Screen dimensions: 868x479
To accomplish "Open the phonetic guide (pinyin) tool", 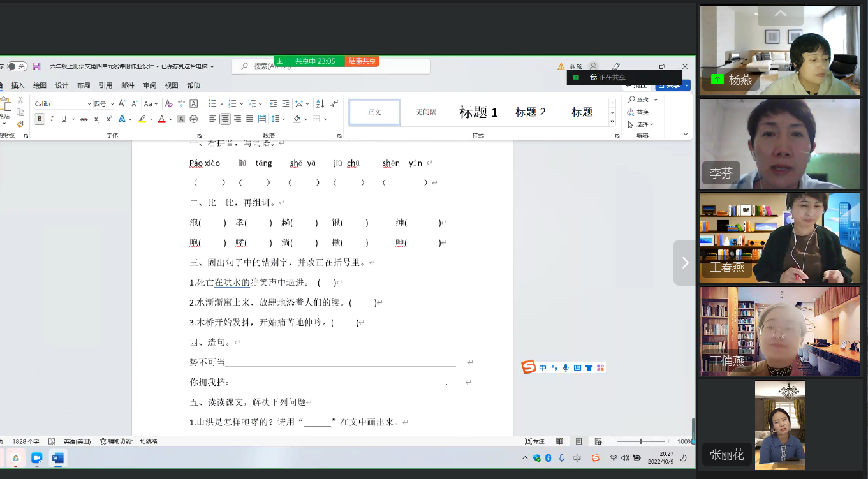I will tap(182, 103).
